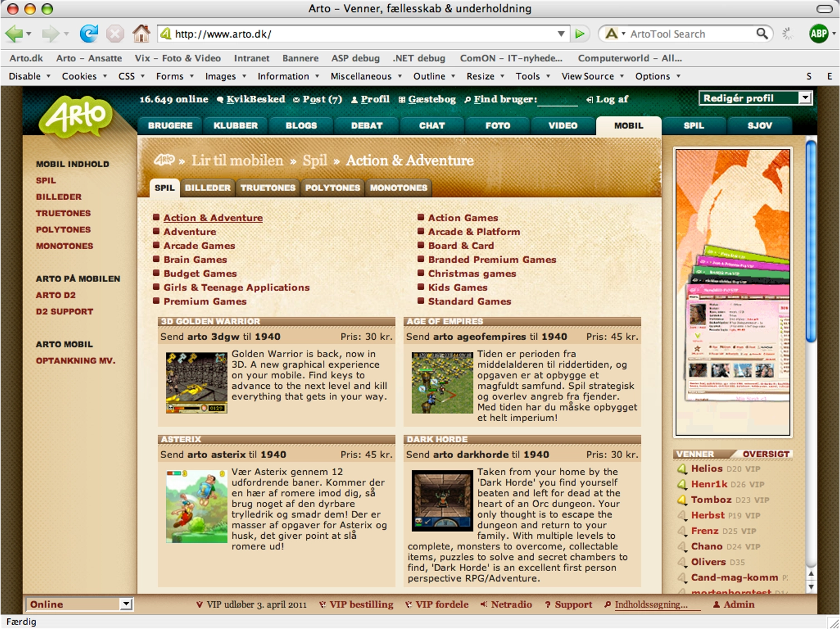
Task: Click the bell icon next to Olivers
Action: tap(682, 563)
